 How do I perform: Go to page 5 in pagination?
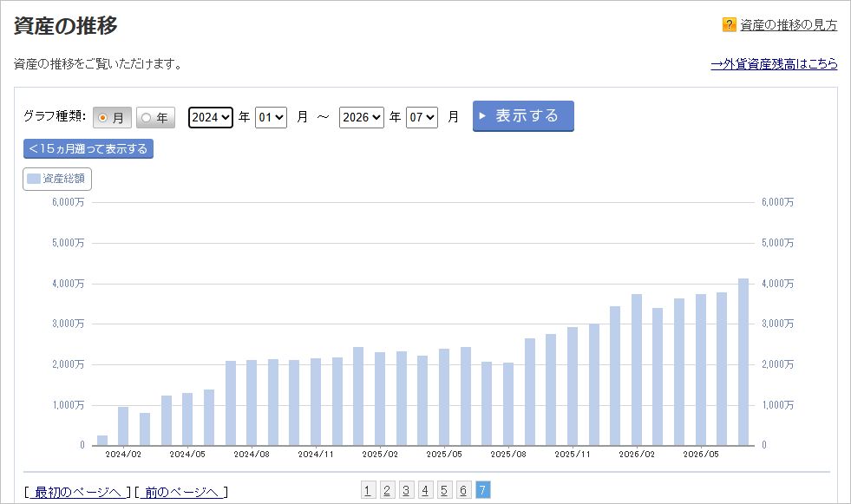444,490
